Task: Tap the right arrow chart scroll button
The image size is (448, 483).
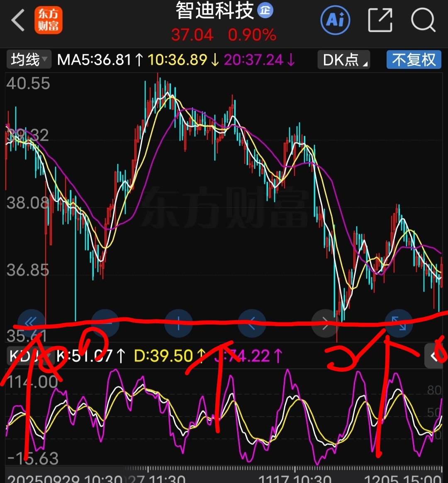Action: [326, 323]
